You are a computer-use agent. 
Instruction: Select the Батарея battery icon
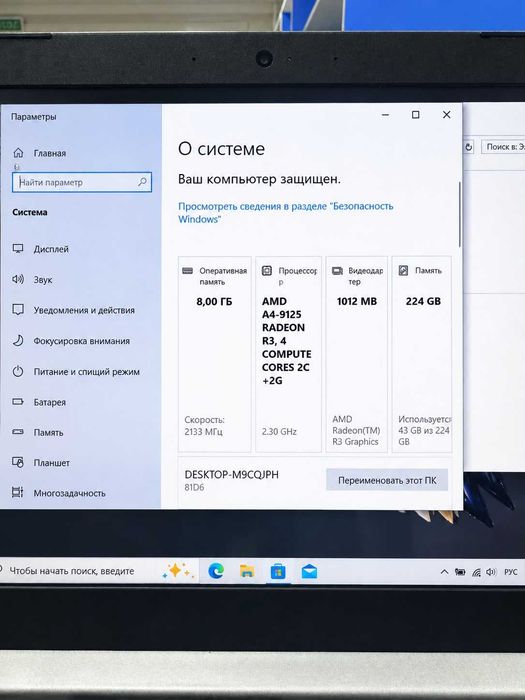tap(18, 402)
